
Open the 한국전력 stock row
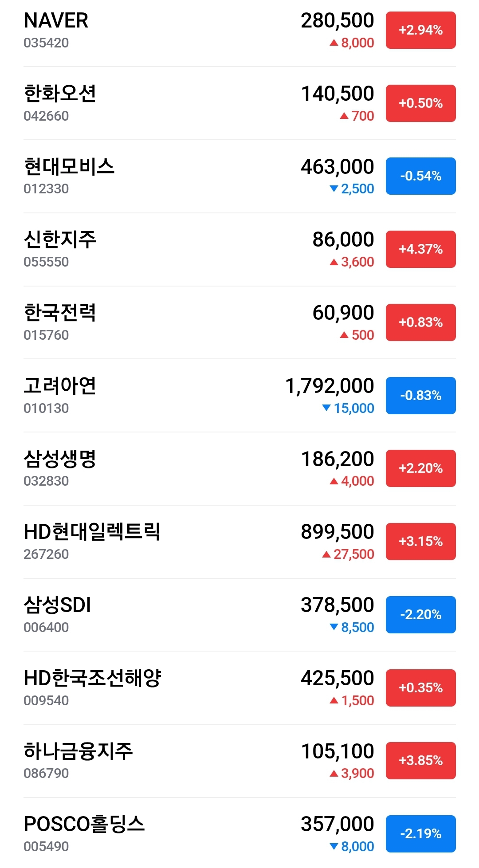click(x=60, y=313)
